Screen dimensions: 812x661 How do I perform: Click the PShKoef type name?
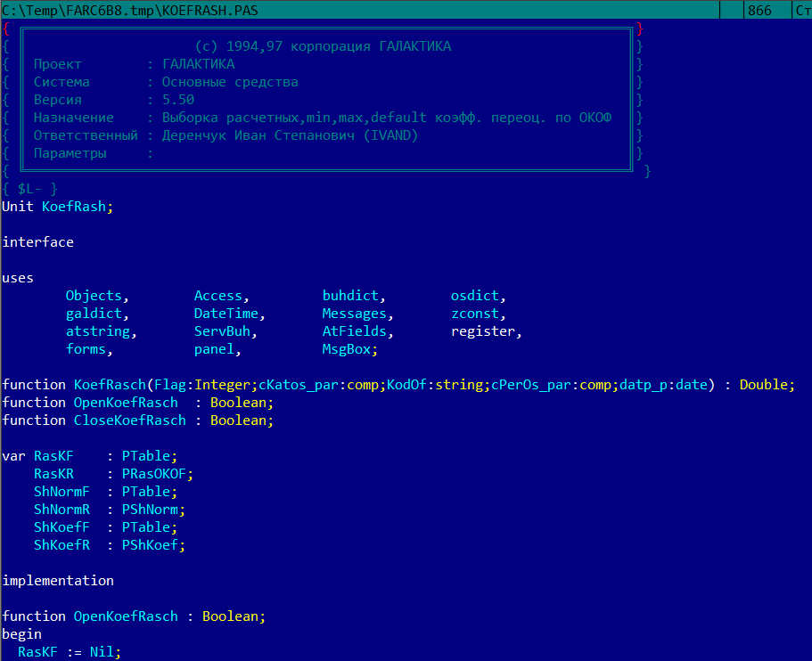pos(150,545)
